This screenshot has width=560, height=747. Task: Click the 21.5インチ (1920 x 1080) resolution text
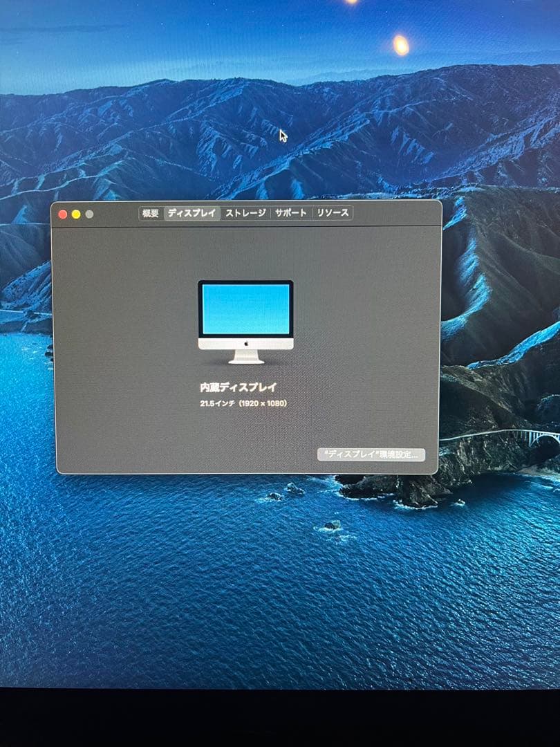click(244, 405)
